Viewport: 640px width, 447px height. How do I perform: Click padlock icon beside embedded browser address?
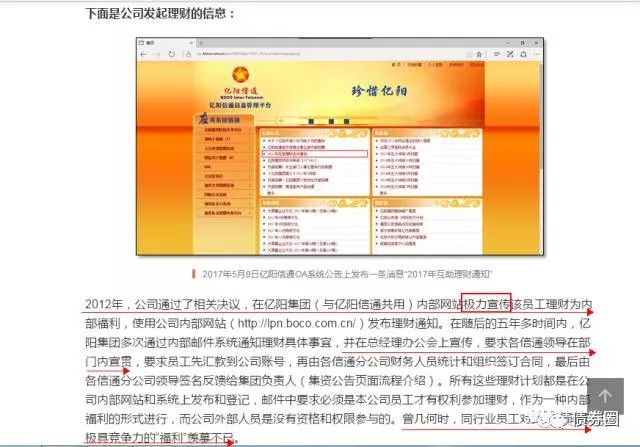[189, 54]
